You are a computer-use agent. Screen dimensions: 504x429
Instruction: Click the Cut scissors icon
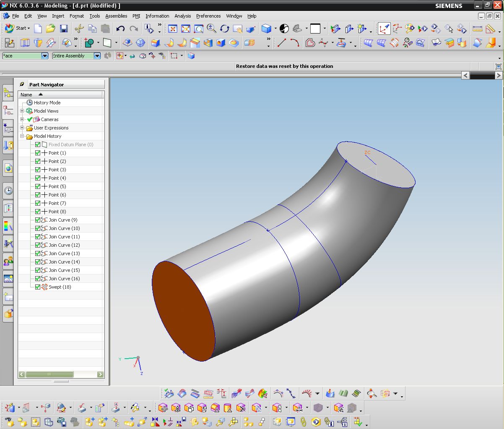[x=79, y=28]
